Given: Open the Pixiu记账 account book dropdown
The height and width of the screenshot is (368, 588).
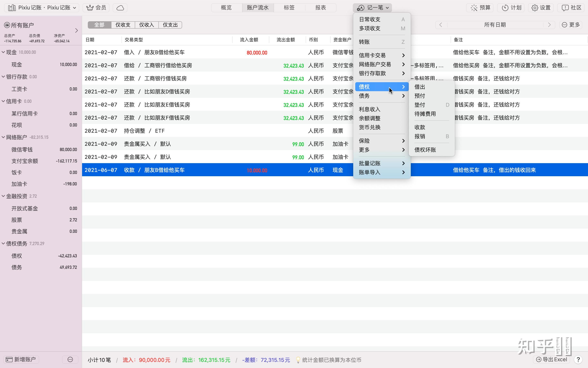Looking at the screenshot, I should point(42,8).
